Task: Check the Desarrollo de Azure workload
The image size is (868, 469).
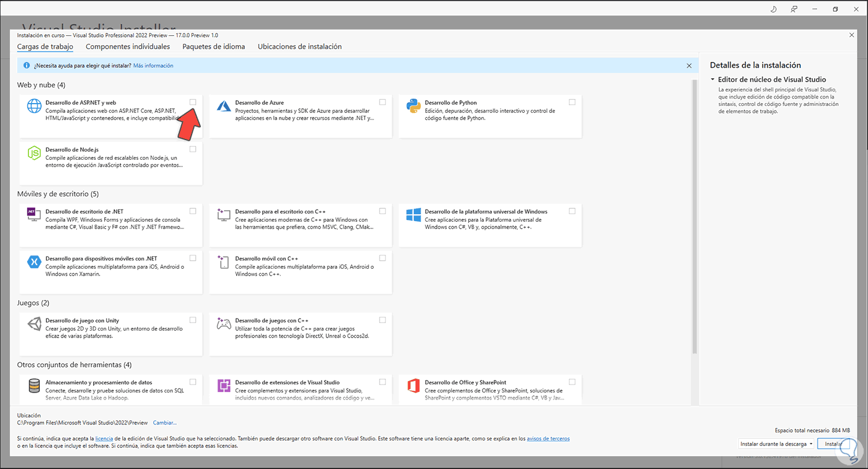Action: click(x=382, y=102)
